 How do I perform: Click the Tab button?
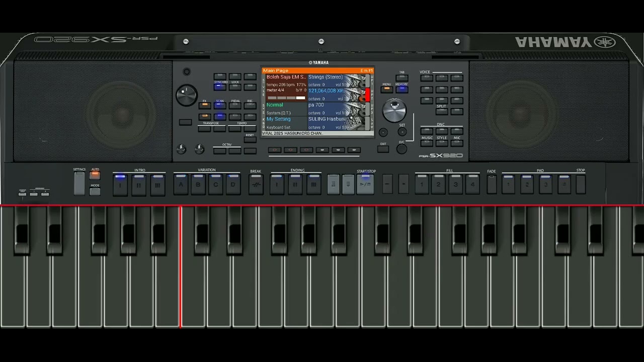[x=401, y=78]
